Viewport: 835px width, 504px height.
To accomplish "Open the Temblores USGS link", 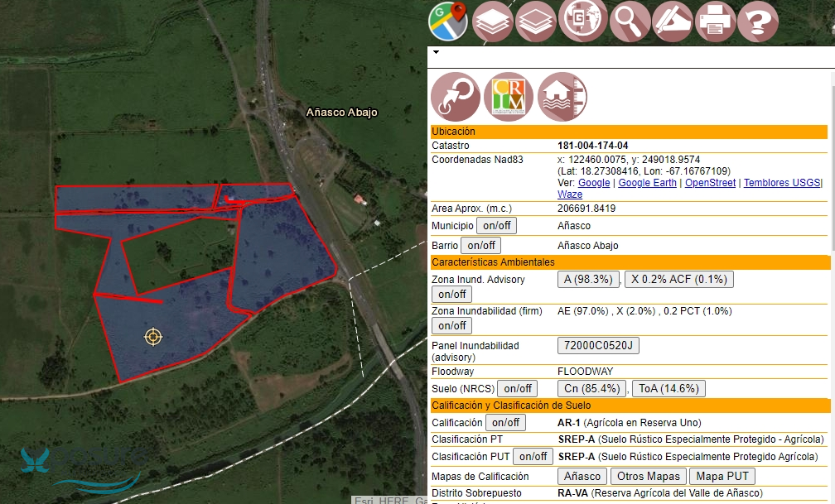I will point(781,183).
